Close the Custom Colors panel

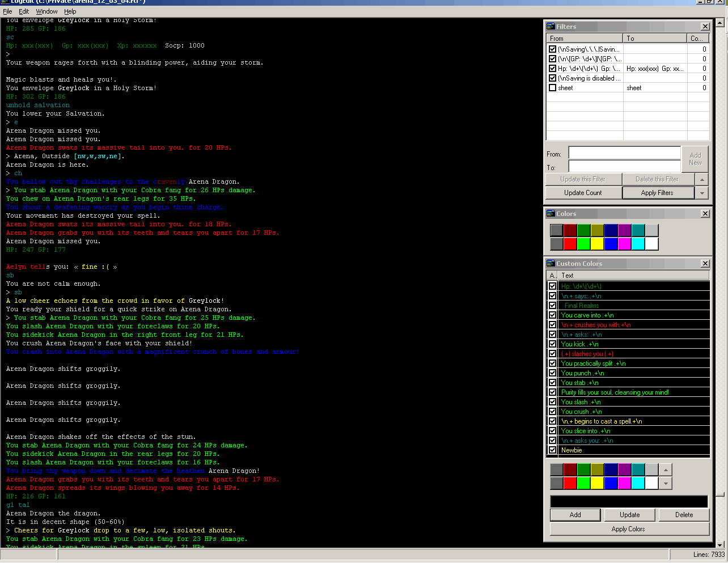point(705,264)
